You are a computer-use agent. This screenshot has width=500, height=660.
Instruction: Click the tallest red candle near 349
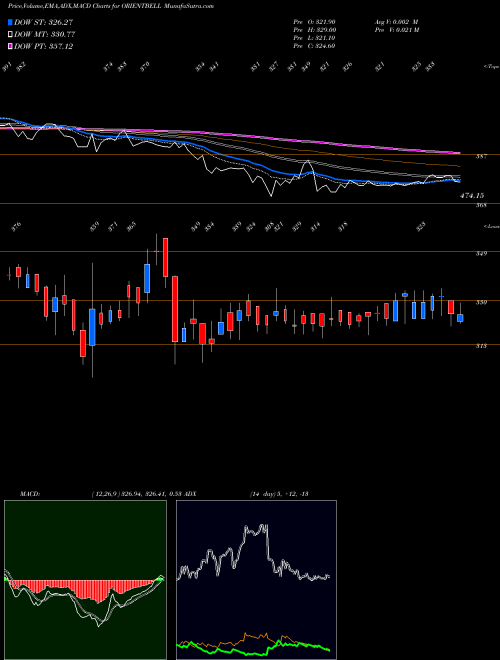pos(175,309)
